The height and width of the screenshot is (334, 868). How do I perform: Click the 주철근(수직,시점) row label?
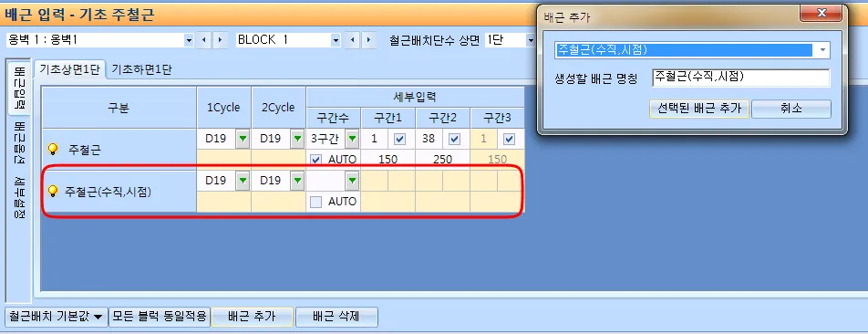[x=108, y=192]
